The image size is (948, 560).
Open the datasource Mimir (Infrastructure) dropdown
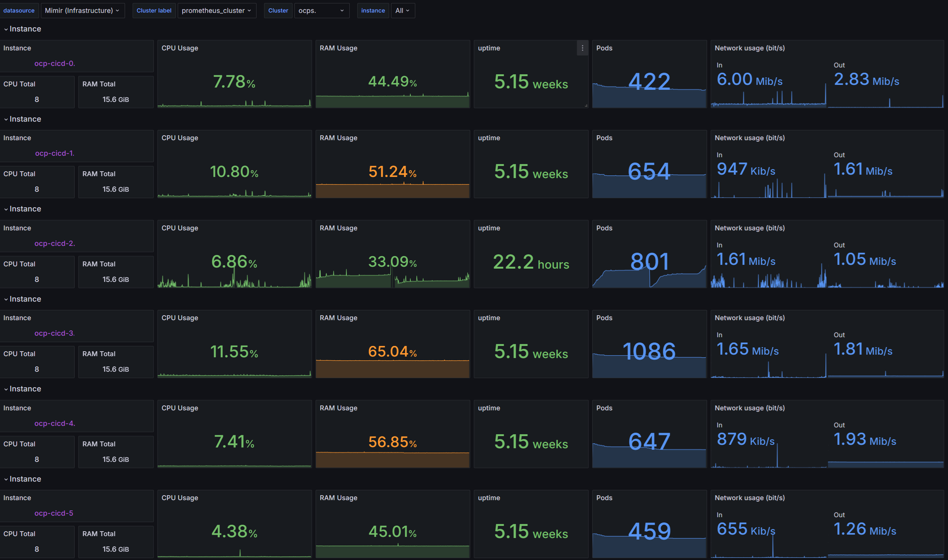click(82, 11)
